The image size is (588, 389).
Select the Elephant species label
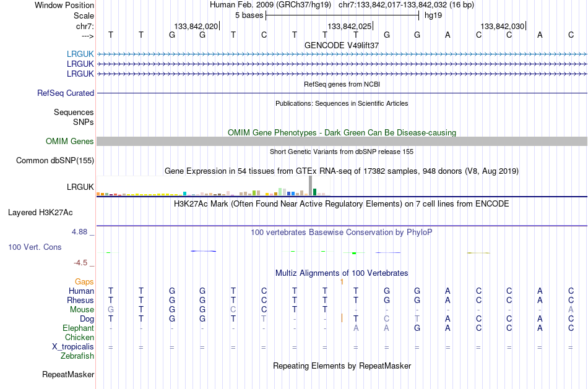pyautogui.click(x=79, y=328)
